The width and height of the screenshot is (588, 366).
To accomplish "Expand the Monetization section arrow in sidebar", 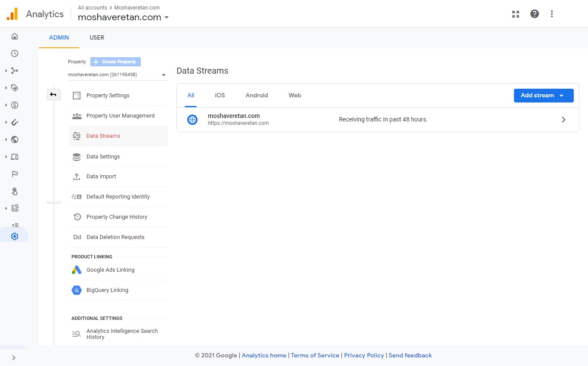I will click(x=6, y=105).
